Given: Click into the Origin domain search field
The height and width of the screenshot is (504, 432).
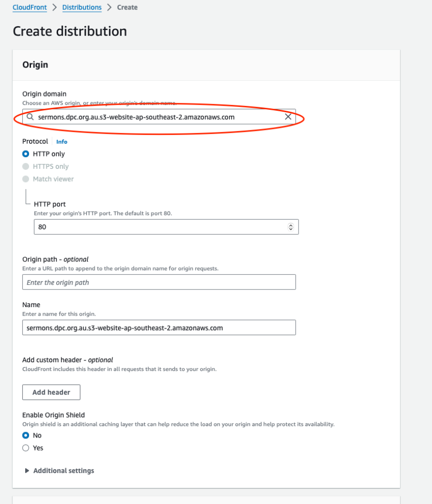Looking at the screenshot, I should pyautogui.click(x=159, y=117).
